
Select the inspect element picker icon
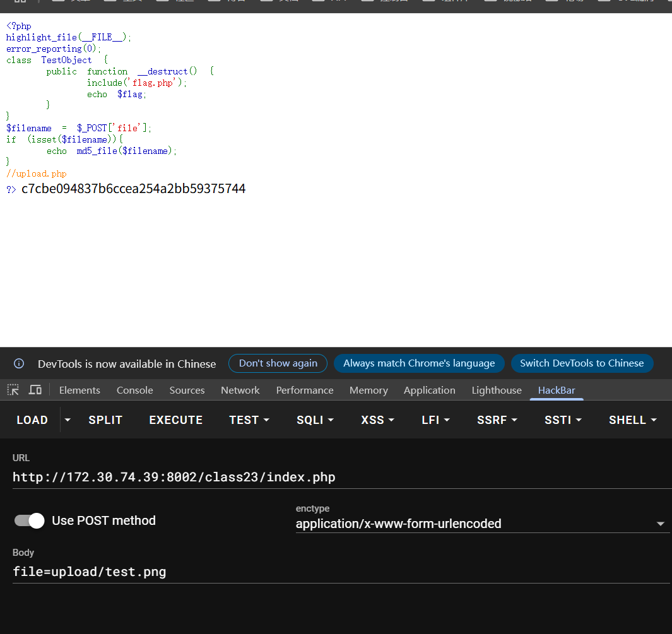[13, 390]
